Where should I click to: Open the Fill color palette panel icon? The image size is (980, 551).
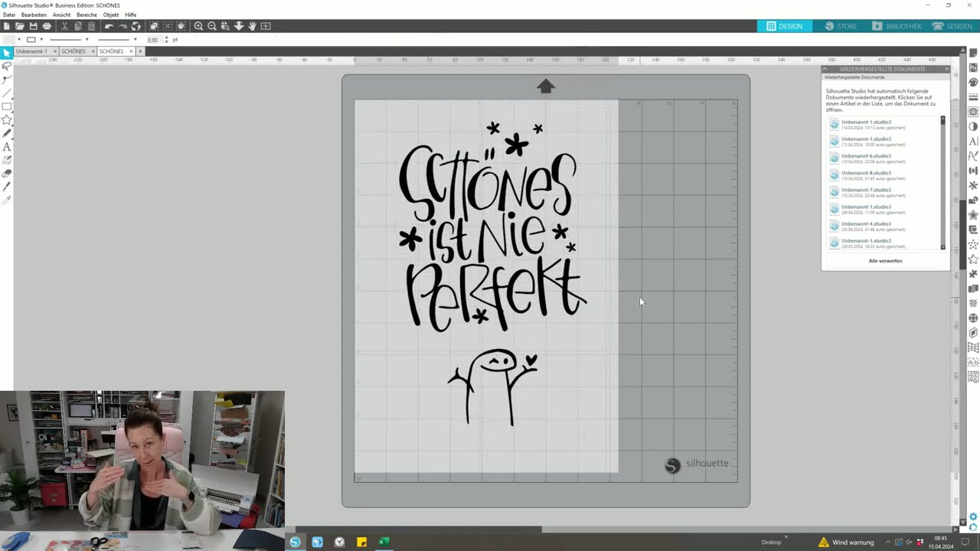(x=973, y=83)
